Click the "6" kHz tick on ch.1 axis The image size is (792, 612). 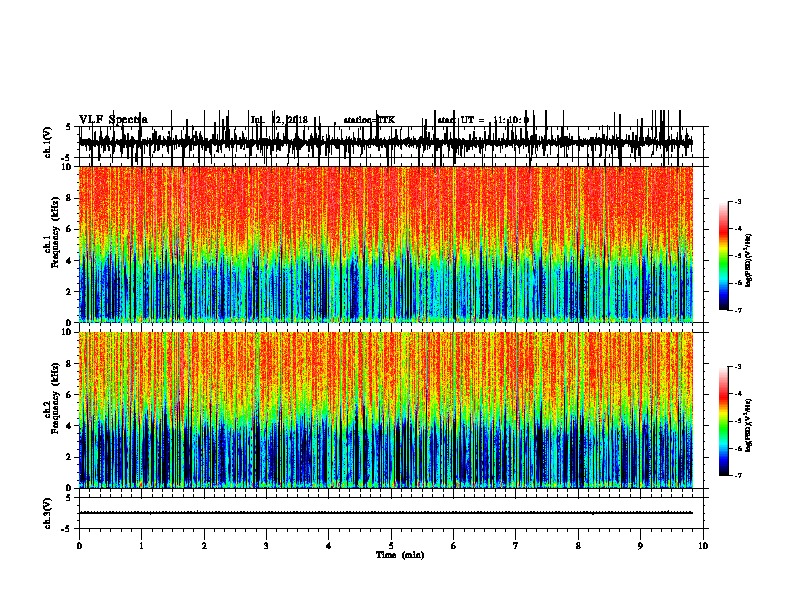tap(69, 229)
